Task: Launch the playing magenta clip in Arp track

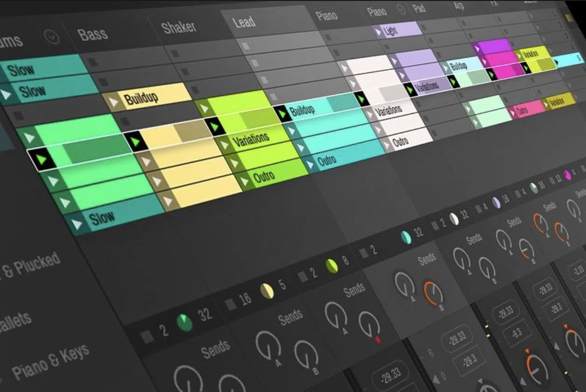Action: tap(492, 74)
